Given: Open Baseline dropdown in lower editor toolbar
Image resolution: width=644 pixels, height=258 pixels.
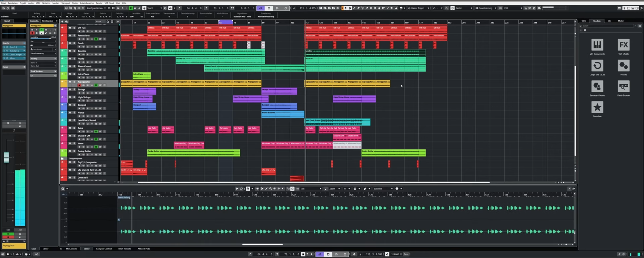Looking at the screenshot, I should (384, 189).
